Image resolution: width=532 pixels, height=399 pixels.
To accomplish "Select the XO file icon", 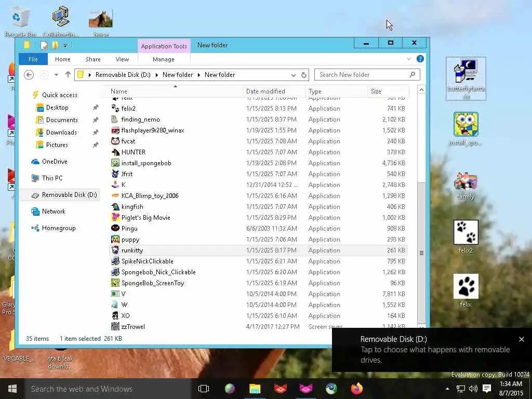I will point(115,315).
